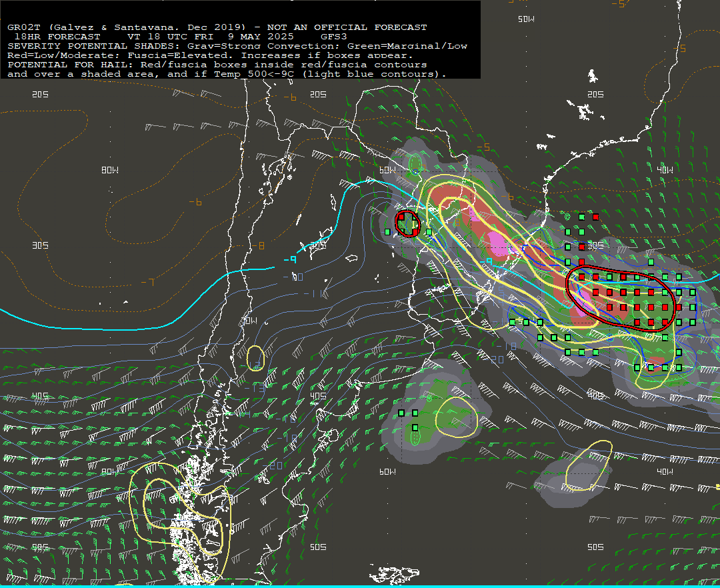Click the '50W' longitude label
This screenshot has width=720, height=588.
click(526, 19)
